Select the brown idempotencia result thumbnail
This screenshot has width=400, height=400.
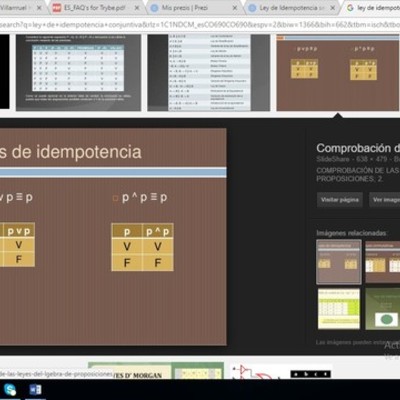338,72
